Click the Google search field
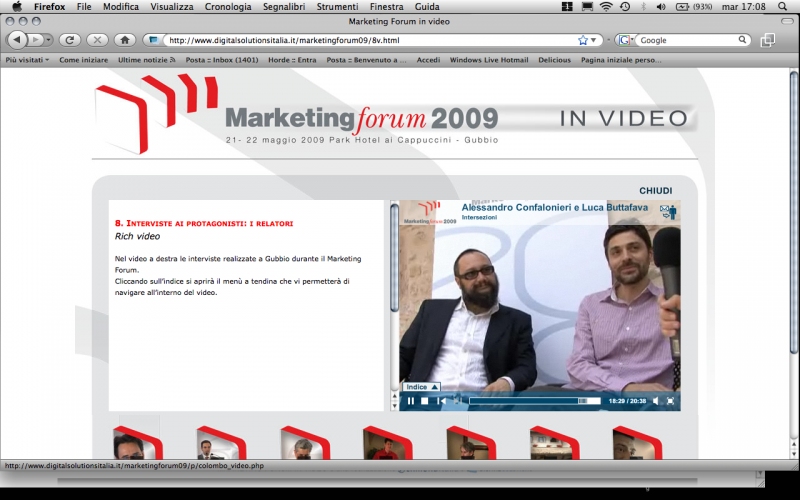 pyautogui.click(x=687, y=40)
